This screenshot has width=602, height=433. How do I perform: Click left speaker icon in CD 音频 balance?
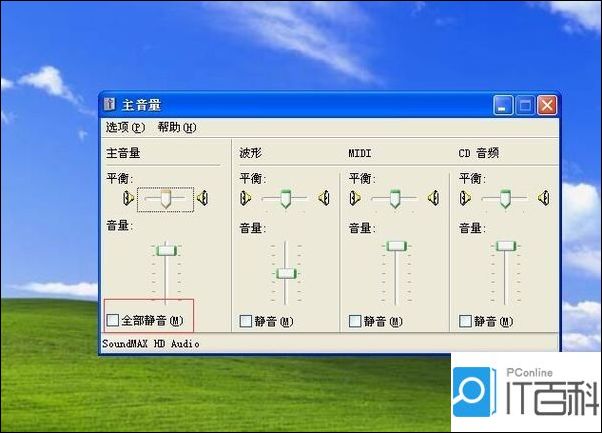click(x=465, y=198)
